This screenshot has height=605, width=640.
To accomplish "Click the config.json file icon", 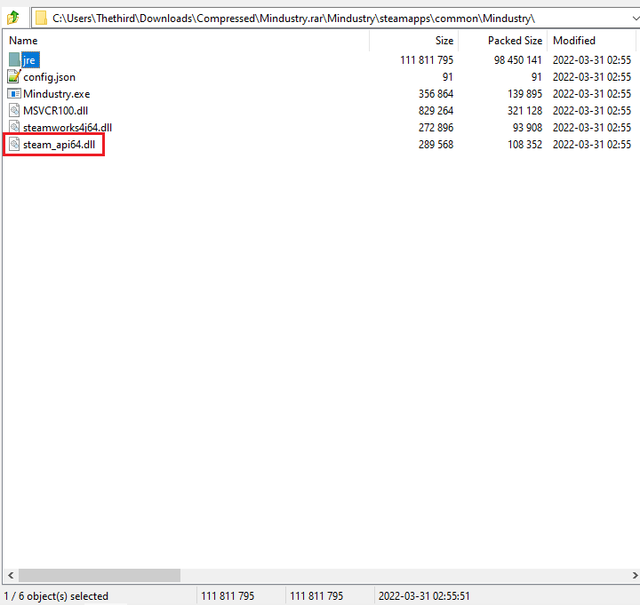I will pos(14,77).
